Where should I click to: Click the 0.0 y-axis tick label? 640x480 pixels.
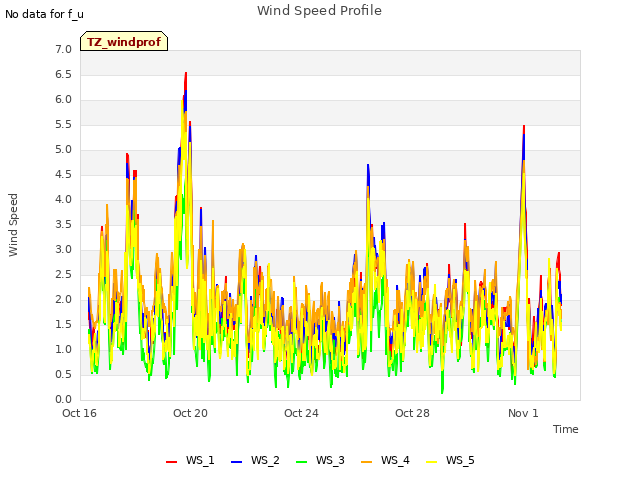pos(63,400)
